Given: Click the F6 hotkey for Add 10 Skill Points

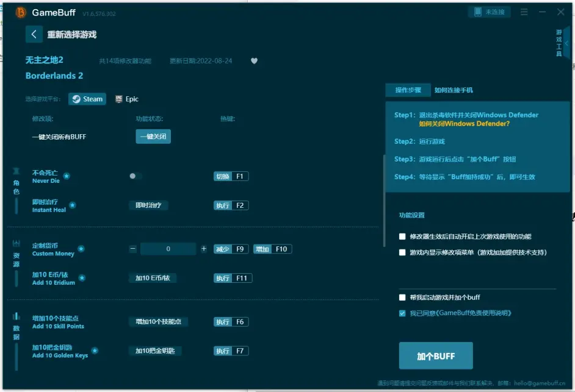Looking at the screenshot, I should (x=231, y=322).
